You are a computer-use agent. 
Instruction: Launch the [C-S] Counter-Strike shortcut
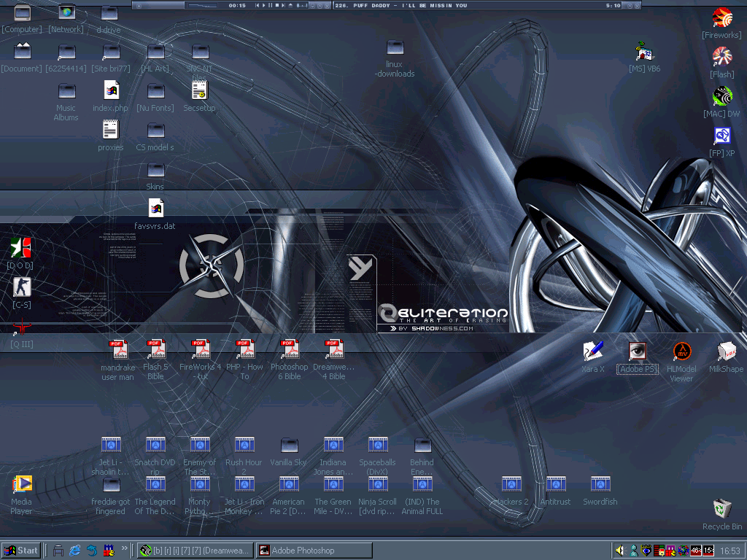click(x=21, y=293)
